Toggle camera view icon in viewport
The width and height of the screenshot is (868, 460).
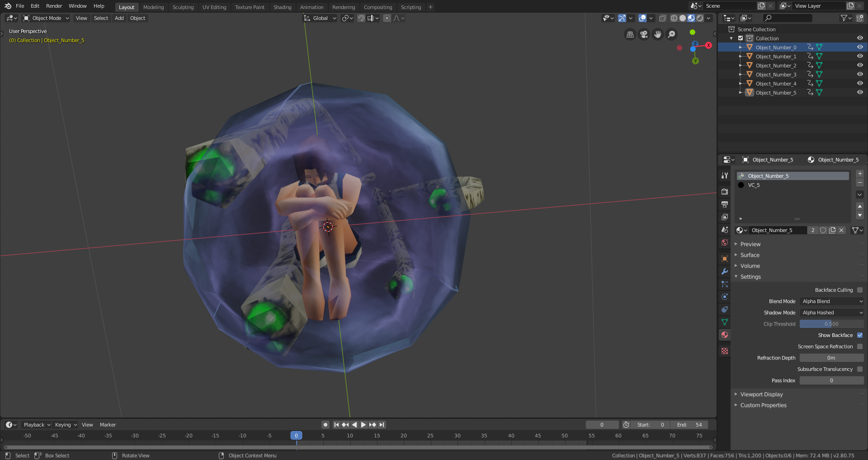pyautogui.click(x=644, y=34)
